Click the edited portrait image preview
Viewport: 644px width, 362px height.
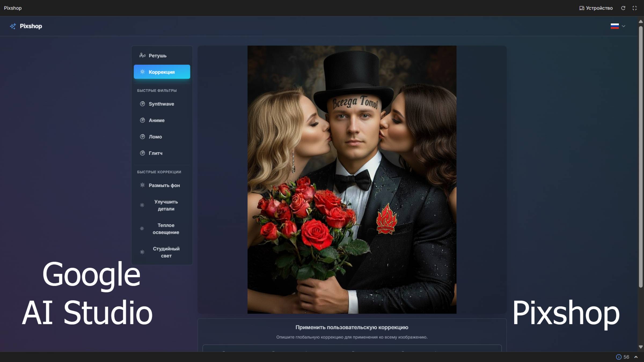pyautogui.click(x=352, y=179)
